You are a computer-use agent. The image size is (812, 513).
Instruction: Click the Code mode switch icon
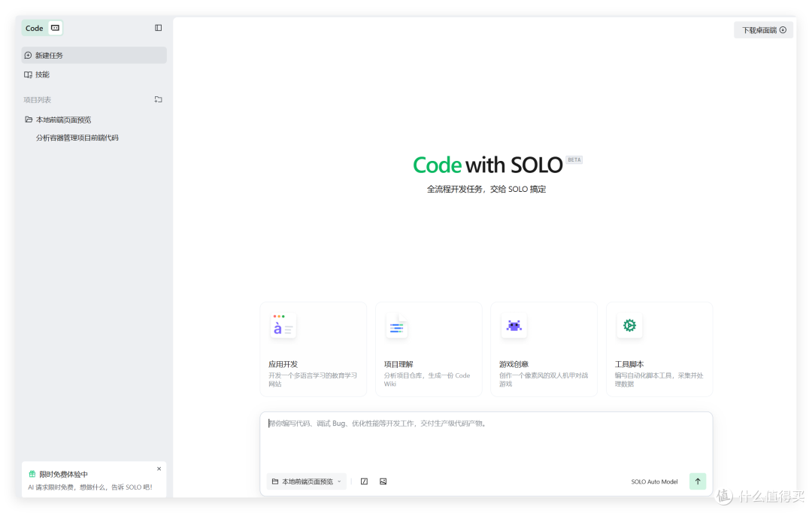point(55,28)
